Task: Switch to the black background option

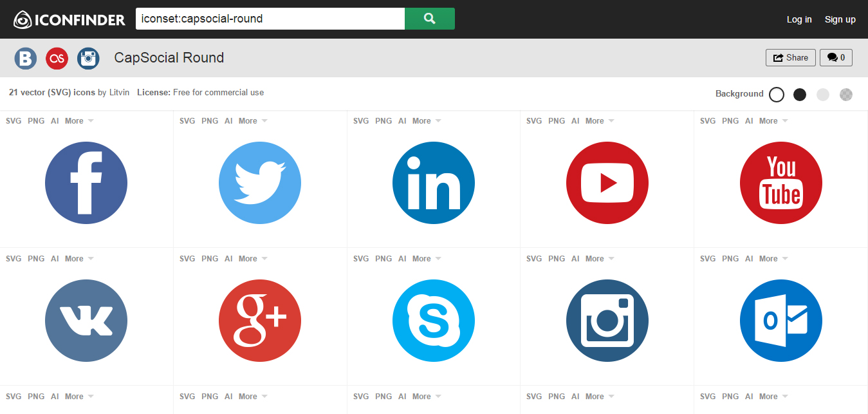Action: pyautogui.click(x=800, y=94)
